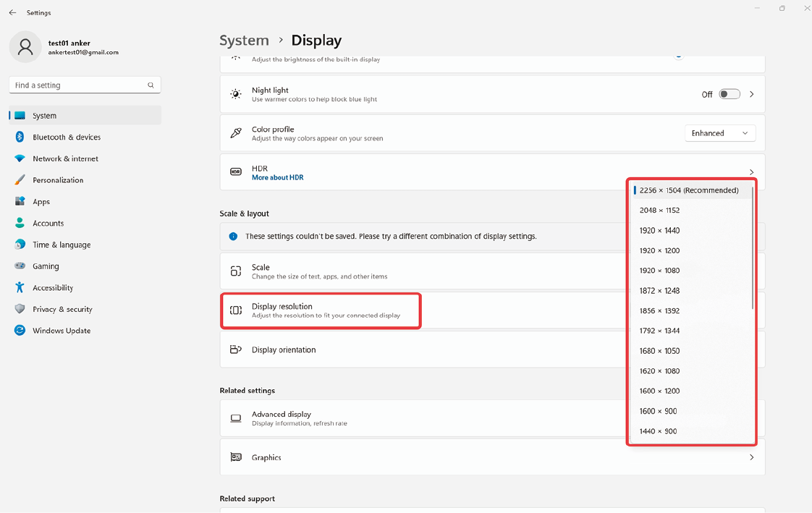Select 1680 × 1050 from resolution list
Image resolution: width=812 pixels, height=513 pixels.
coord(659,351)
